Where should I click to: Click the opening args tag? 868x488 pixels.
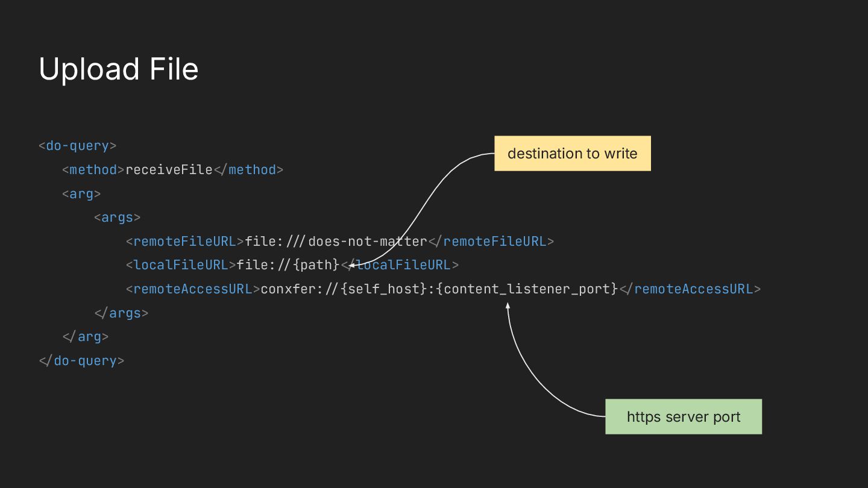coord(117,217)
